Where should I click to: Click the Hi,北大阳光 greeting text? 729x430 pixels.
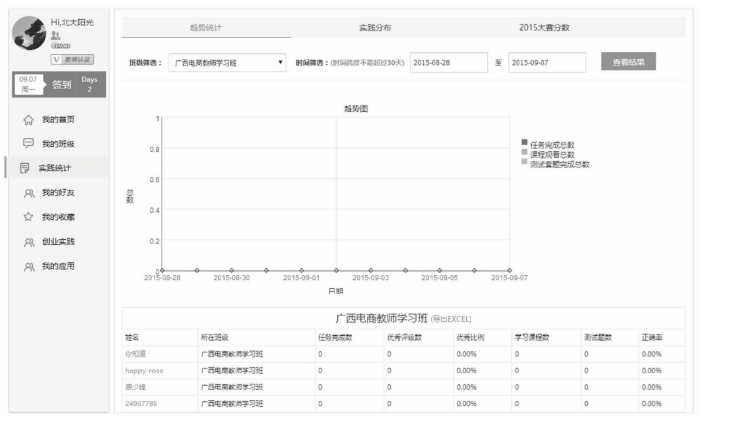click(x=72, y=22)
